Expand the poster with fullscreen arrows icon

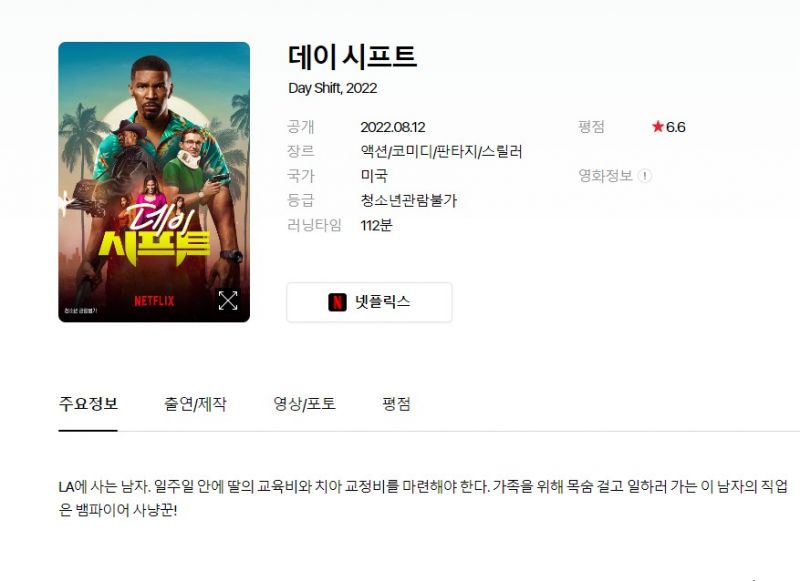pyautogui.click(x=228, y=300)
